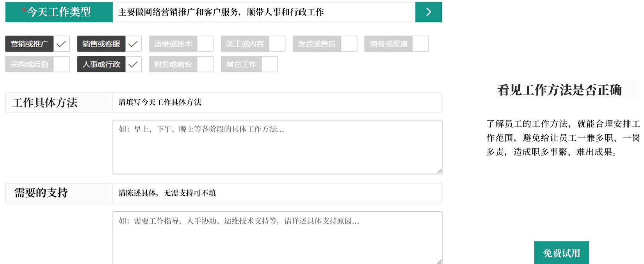Uncheck the 营销或推广 checkbox
The image size is (644, 264).
pyautogui.click(x=61, y=44)
